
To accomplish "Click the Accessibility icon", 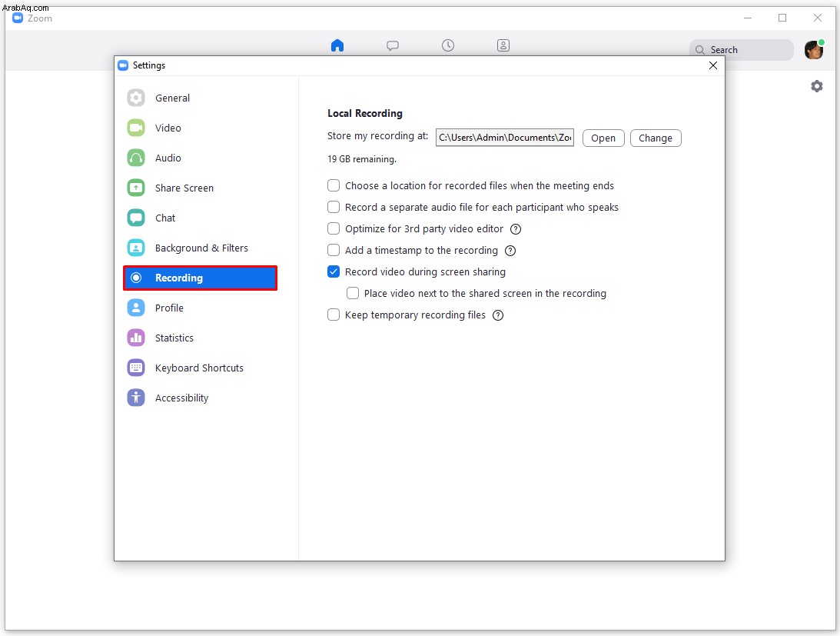I will pyautogui.click(x=136, y=398).
